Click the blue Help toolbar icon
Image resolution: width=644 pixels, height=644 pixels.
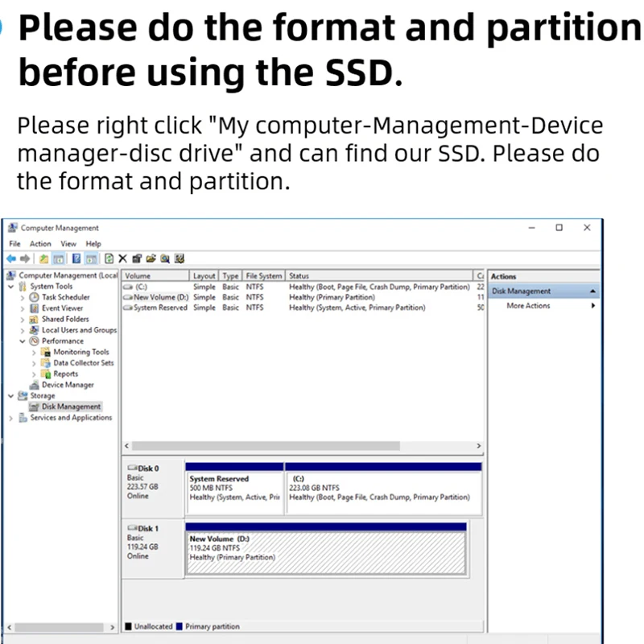[76, 258]
